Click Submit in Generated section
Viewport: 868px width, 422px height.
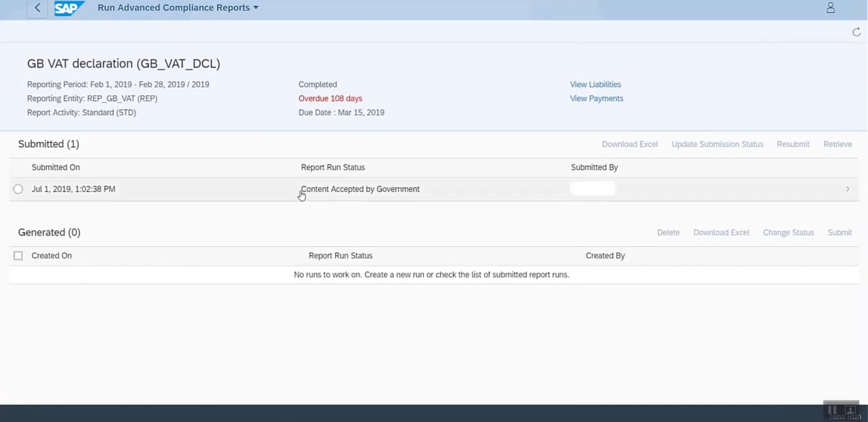pos(839,233)
